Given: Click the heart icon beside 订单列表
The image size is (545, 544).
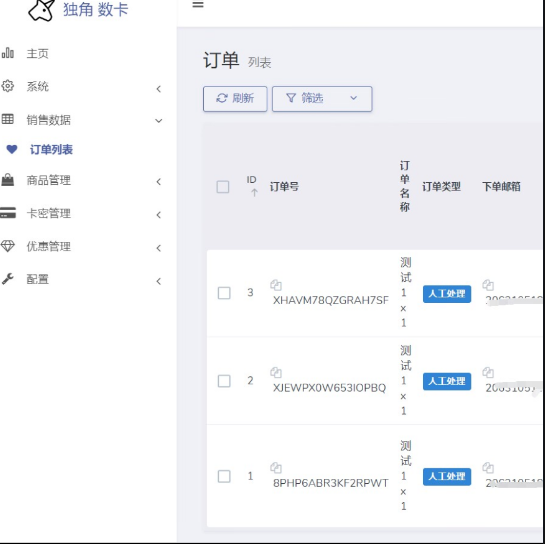Looking at the screenshot, I should pyautogui.click(x=12, y=149).
